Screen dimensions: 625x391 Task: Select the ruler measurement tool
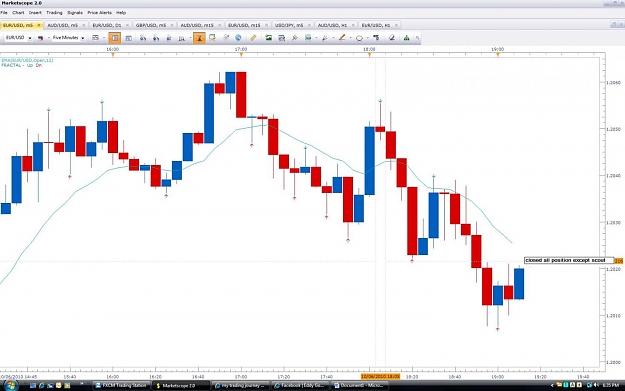[x=253, y=38]
